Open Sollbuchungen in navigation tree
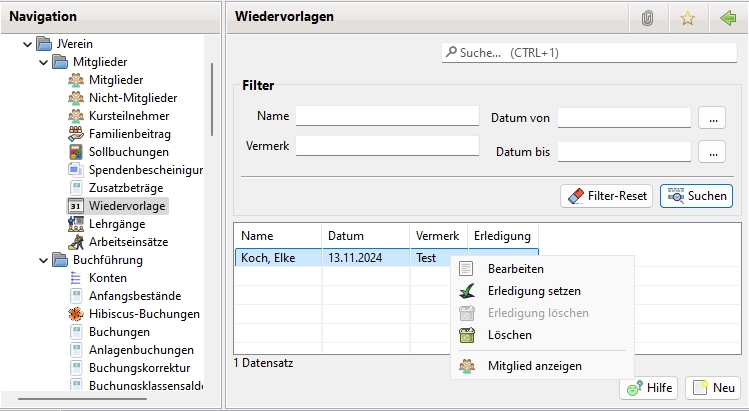 coord(128,152)
